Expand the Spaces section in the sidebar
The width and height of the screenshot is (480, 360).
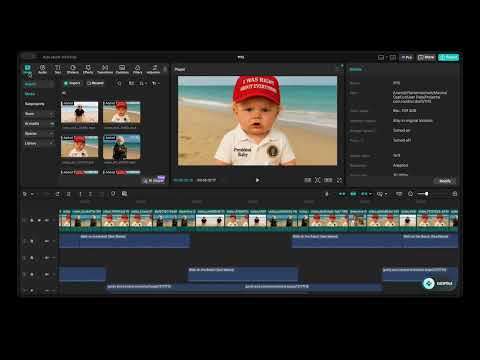tap(39, 133)
